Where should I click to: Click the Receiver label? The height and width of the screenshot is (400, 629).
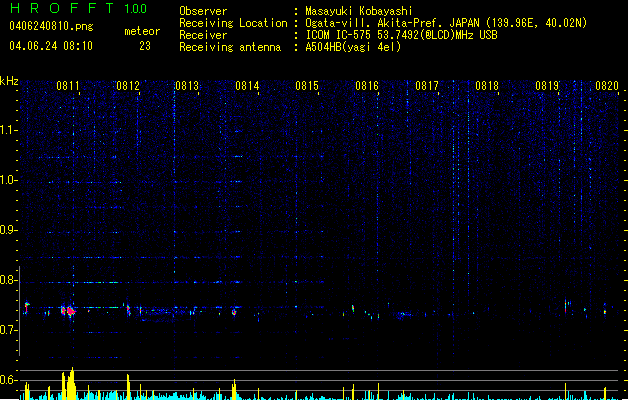(203, 35)
